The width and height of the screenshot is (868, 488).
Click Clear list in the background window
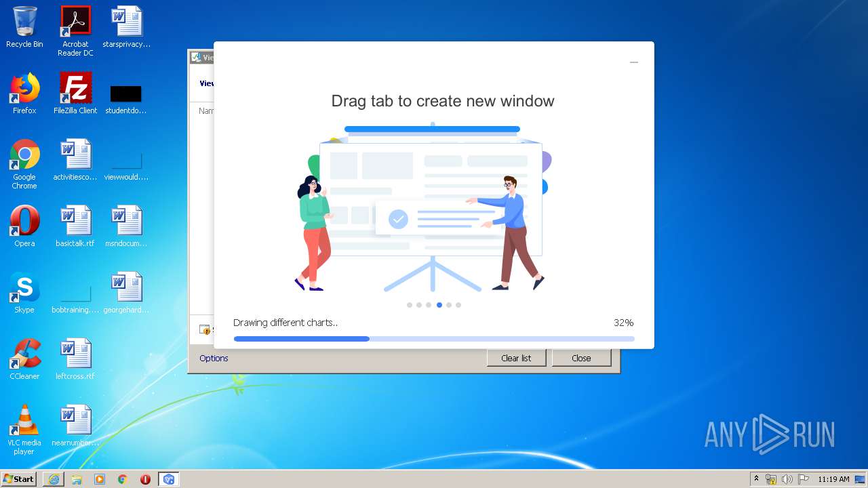tap(516, 358)
